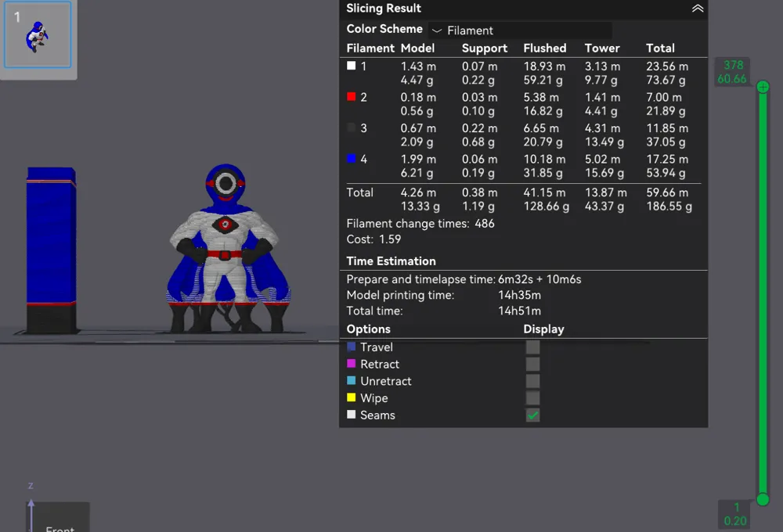Click the top layer label 378
The image size is (783, 532).
pyautogui.click(x=733, y=65)
